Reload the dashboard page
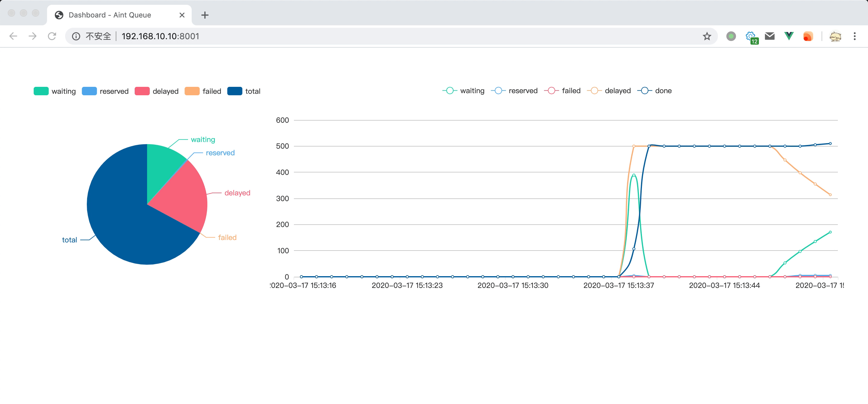The height and width of the screenshot is (404, 868). point(52,36)
